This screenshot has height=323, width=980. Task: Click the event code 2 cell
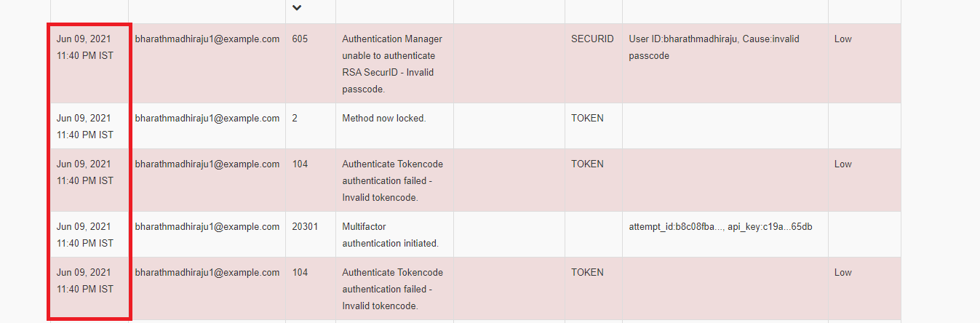coord(295,119)
